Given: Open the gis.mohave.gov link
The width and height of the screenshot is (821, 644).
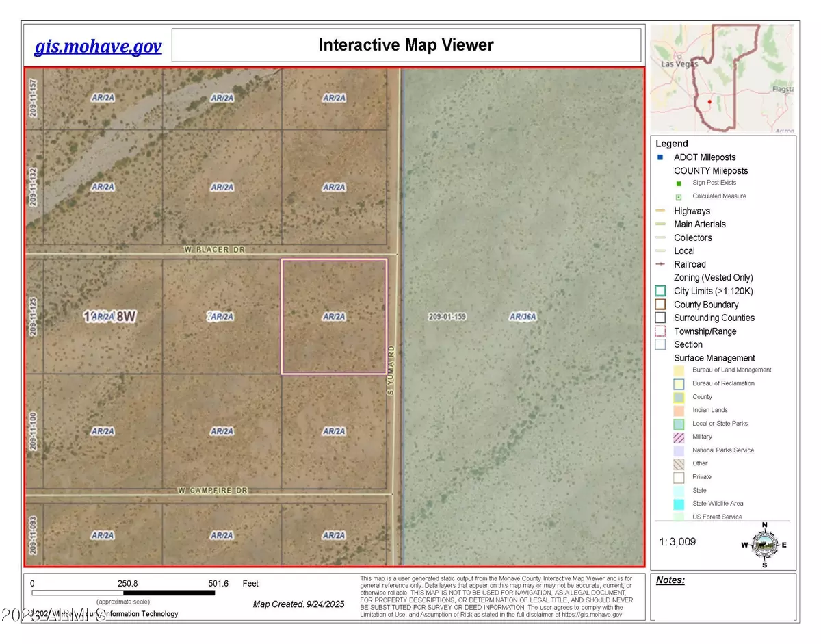Looking at the screenshot, I should pyautogui.click(x=98, y=47).
